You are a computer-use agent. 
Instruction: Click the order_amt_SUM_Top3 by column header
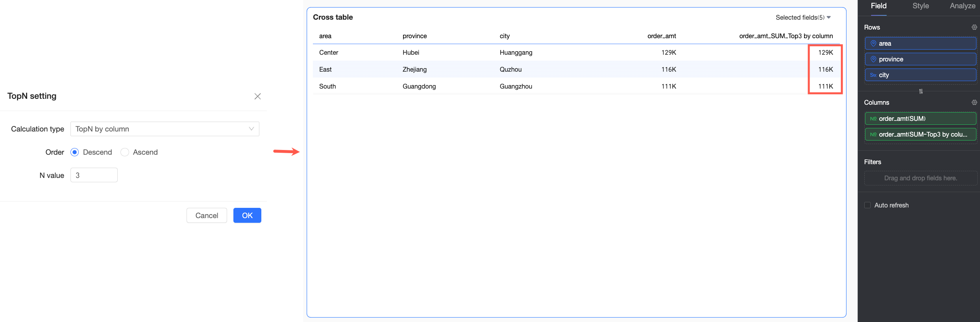[786, 36]
